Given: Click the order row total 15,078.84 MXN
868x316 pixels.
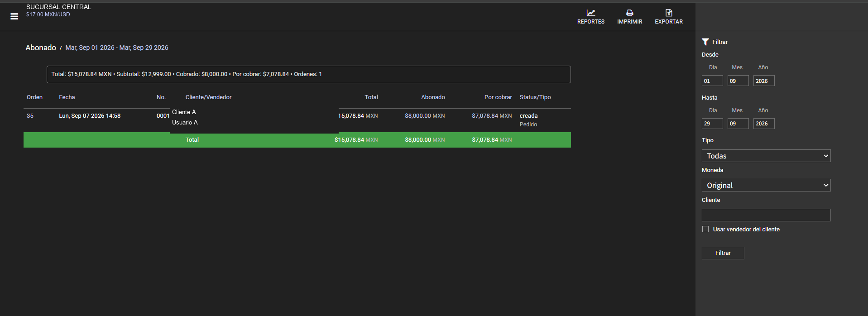Looking at the screenshot, I should pos(358,116).
